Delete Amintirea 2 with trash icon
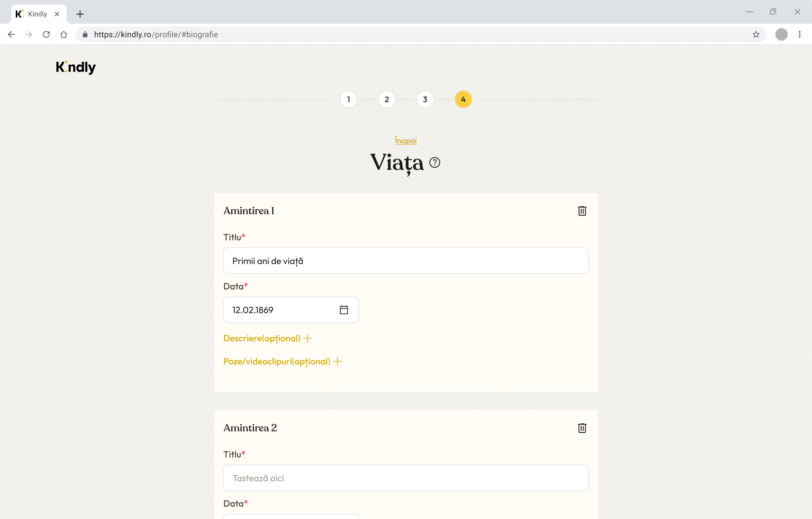Screen dimensions: 812x519 pos(582,428)
